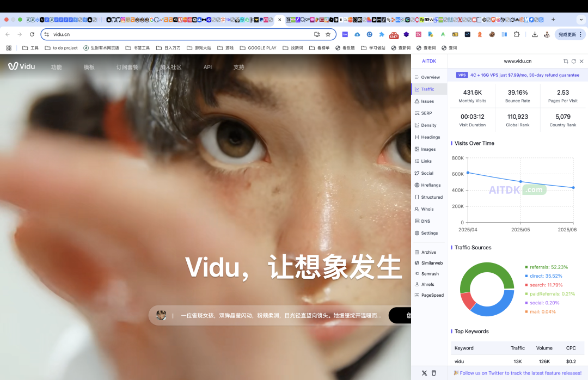The image size is (588, 380).
Task: Open the 功能 menu on Vidu site
Action: tap(56, 67)
